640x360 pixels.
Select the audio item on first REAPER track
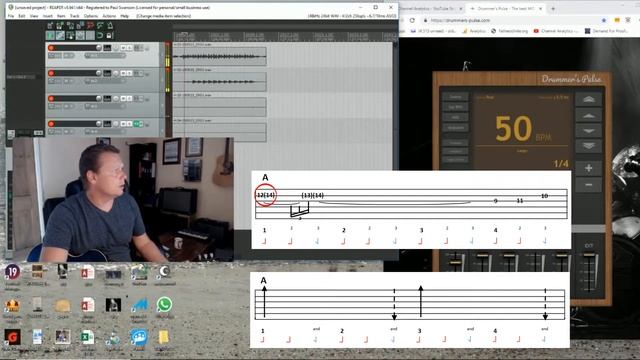tap(220, 56)
